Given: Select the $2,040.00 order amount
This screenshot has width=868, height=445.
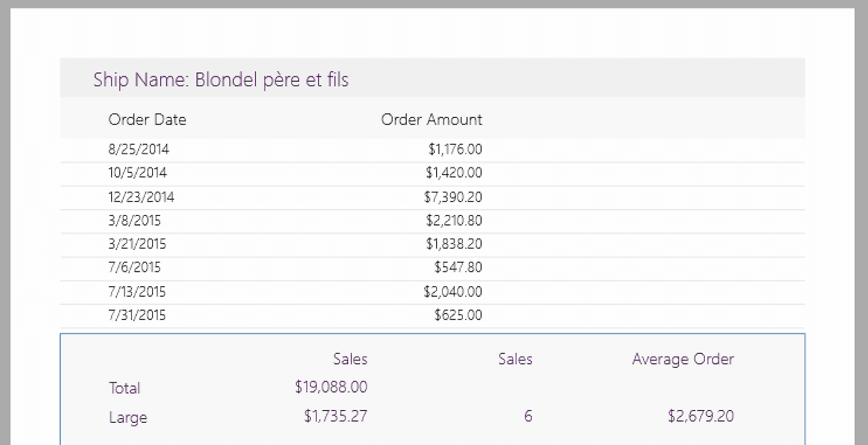Looking at the screenshot, I should click(x=453, y=291).
